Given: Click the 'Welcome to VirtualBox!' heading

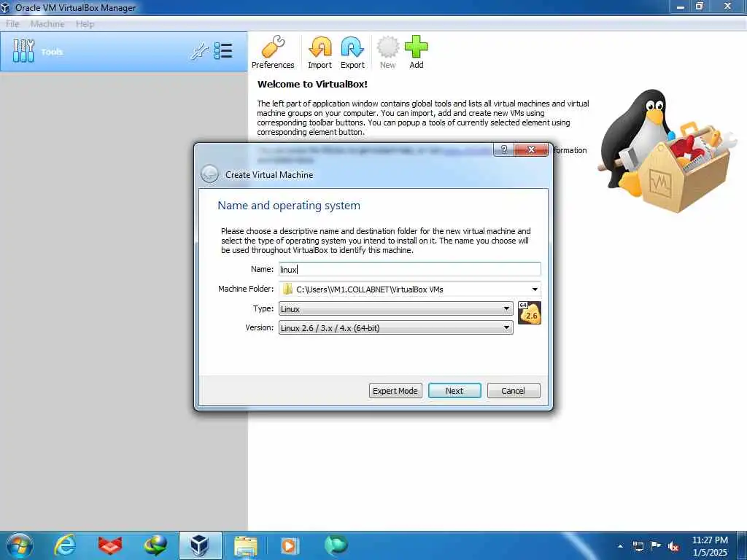Looking at the screenshot, I should 312,85.
